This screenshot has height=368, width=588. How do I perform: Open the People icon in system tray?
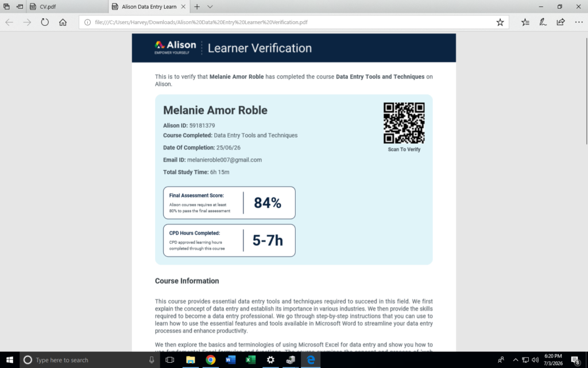click(x=501, y=360)
